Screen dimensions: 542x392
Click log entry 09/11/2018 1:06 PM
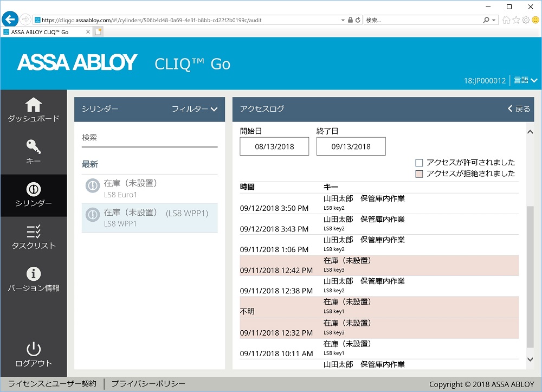(379, 245)
